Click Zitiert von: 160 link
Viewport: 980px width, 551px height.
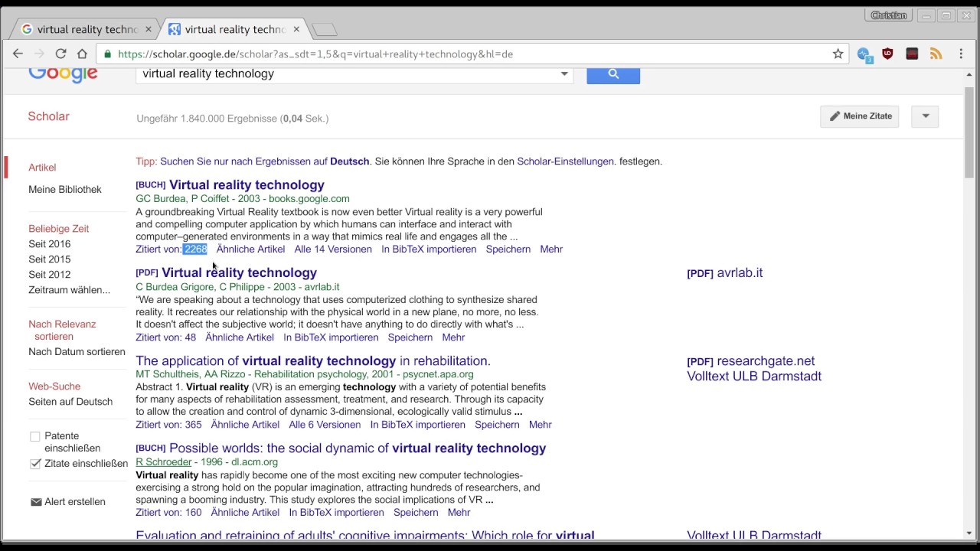168,513
